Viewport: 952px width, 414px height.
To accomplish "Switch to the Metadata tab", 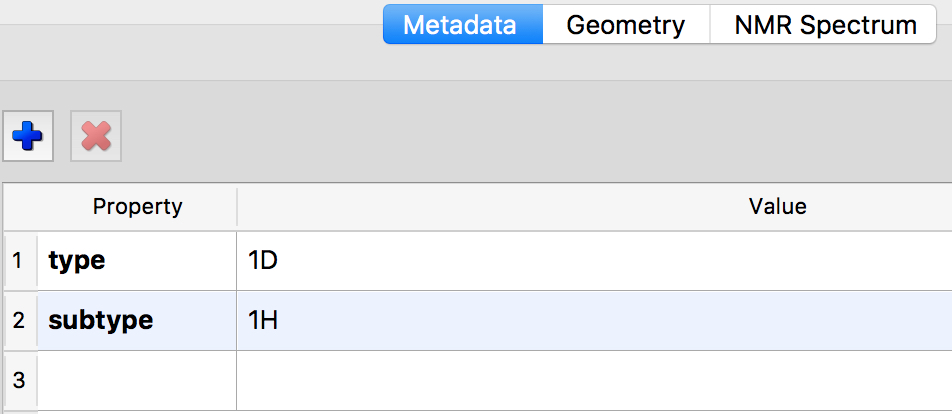I will pyautogui.click(x=461, y=25).
